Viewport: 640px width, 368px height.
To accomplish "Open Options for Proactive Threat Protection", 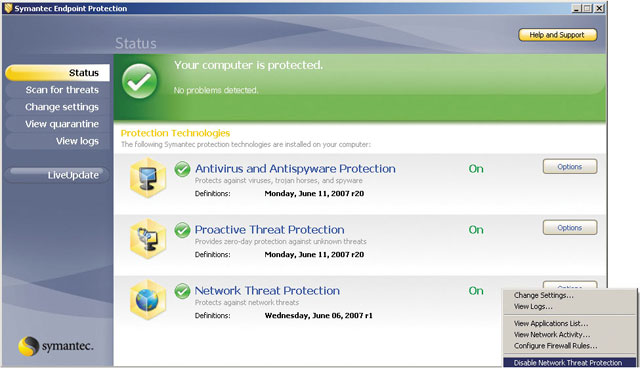I will (x=570, y=228).
